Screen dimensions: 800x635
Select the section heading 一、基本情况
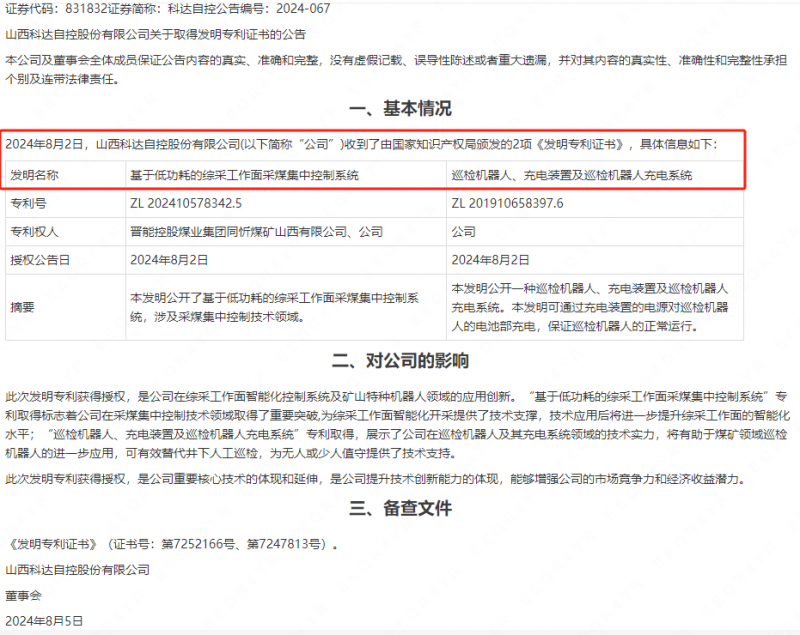[x=400, y=109]
